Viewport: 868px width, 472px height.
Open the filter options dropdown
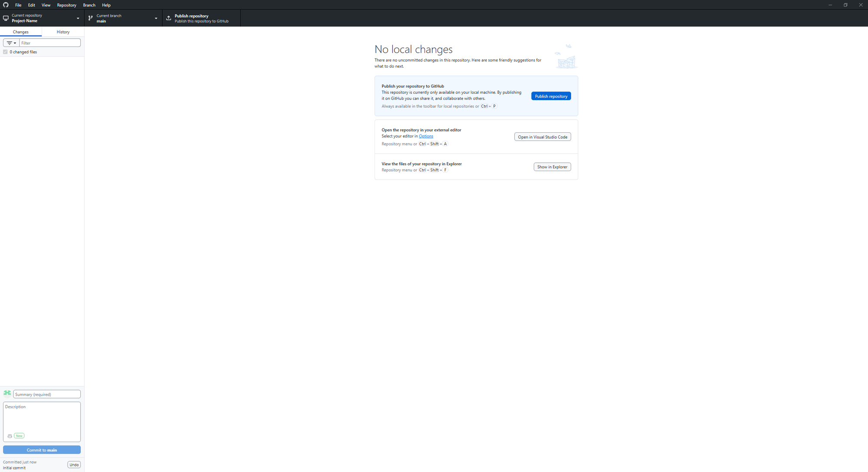(x=11, y=43)
